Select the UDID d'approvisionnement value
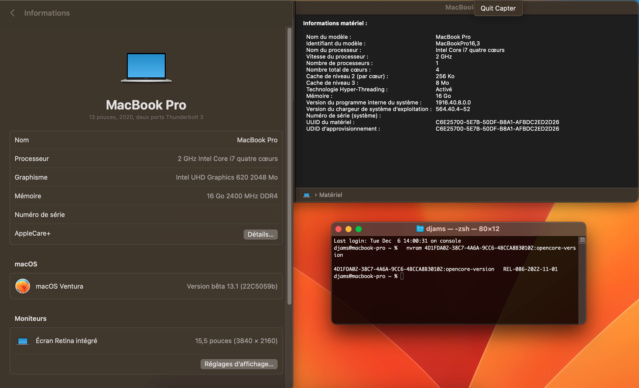The height and width of the screenshot is (388, 639). point(497,129)
